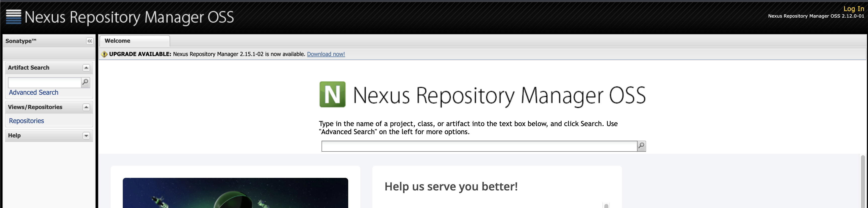
Task: Click the Sonatype panel title
Action: pyautogui.click(x=21, y=41)
